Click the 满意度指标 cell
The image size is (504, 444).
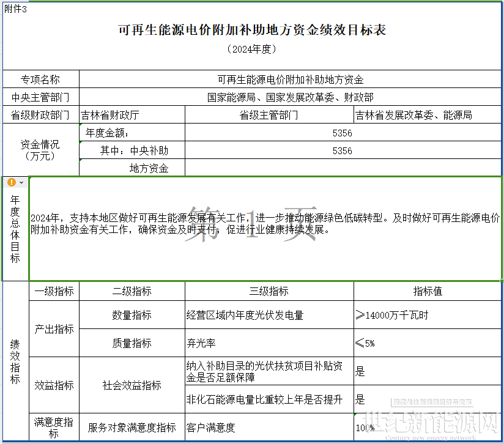[54, 427]
